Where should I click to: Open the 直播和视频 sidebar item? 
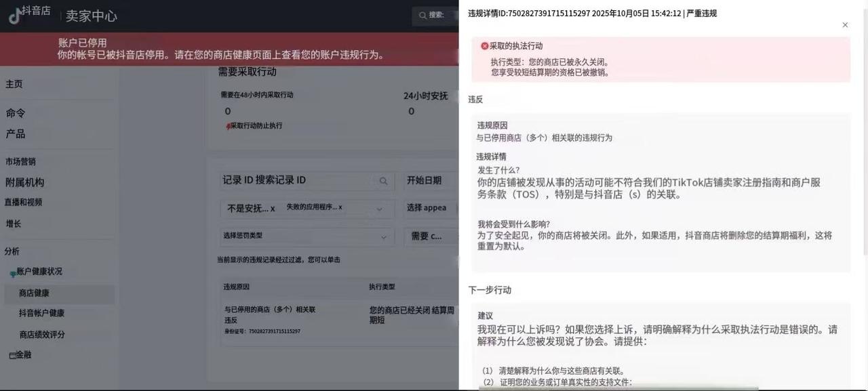click(24, 202)
